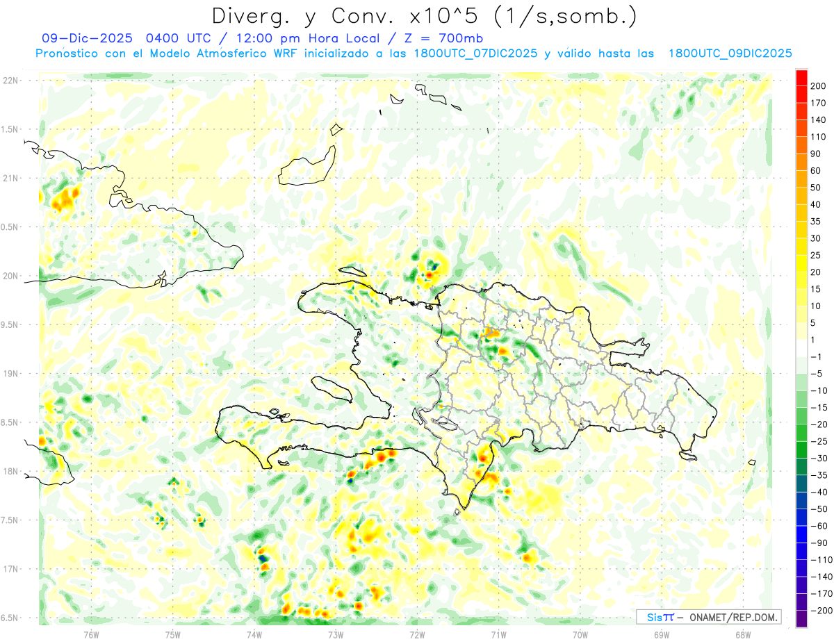Image resolution: width=834 pixels, height=644 pixels.
Task: Click the "-200" colorbar label
Action: 821,610
